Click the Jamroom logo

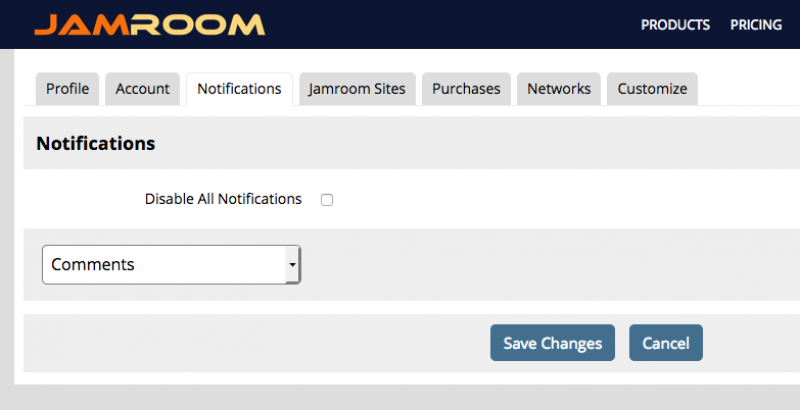point(149,24)
